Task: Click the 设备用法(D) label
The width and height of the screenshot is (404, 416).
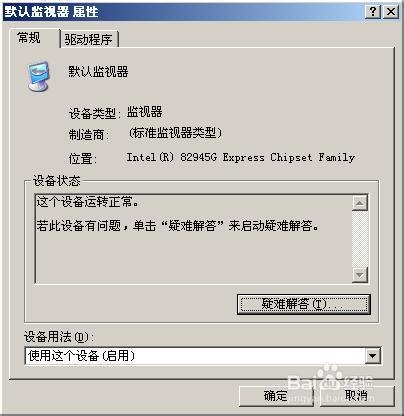Action: coord(59,337)
